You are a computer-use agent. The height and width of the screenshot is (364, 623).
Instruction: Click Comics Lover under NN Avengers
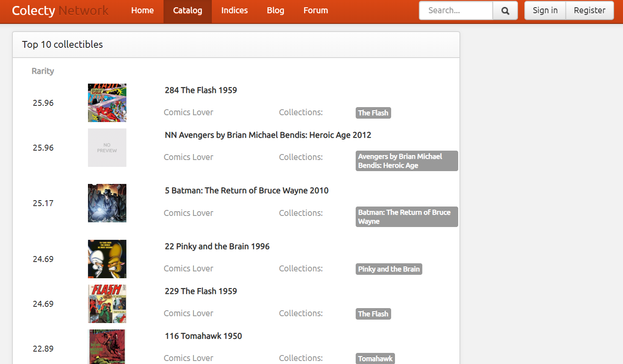tap(188, 157)
